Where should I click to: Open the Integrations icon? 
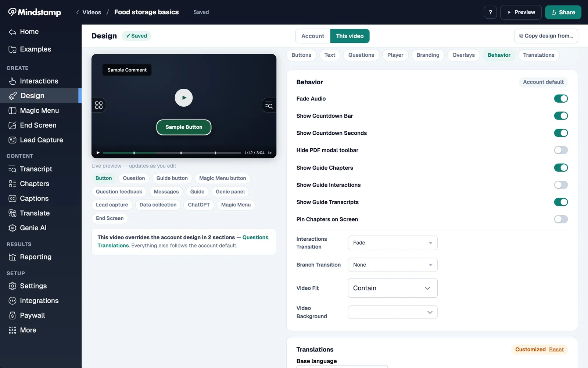tap(12, 301)
